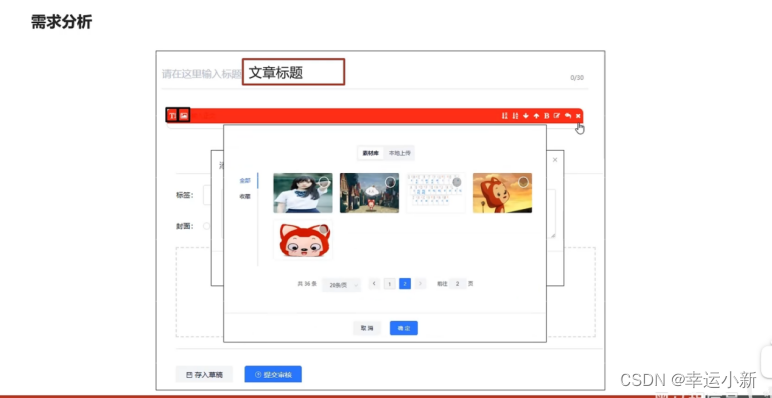Move block up with up arrow icon
The height and width of the screenshot is (398, 772).
coord(537,116)
